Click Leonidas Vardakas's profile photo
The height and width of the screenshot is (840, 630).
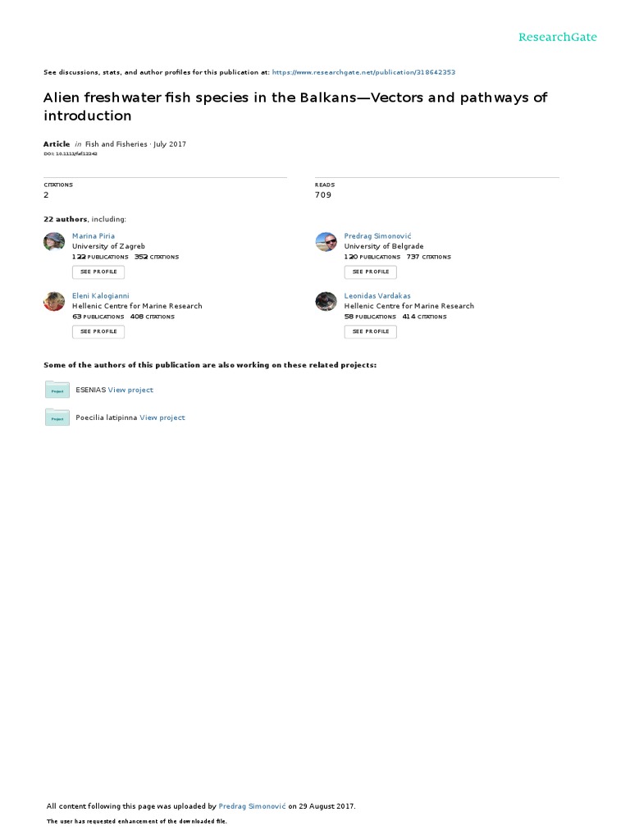tap(326, 302)
